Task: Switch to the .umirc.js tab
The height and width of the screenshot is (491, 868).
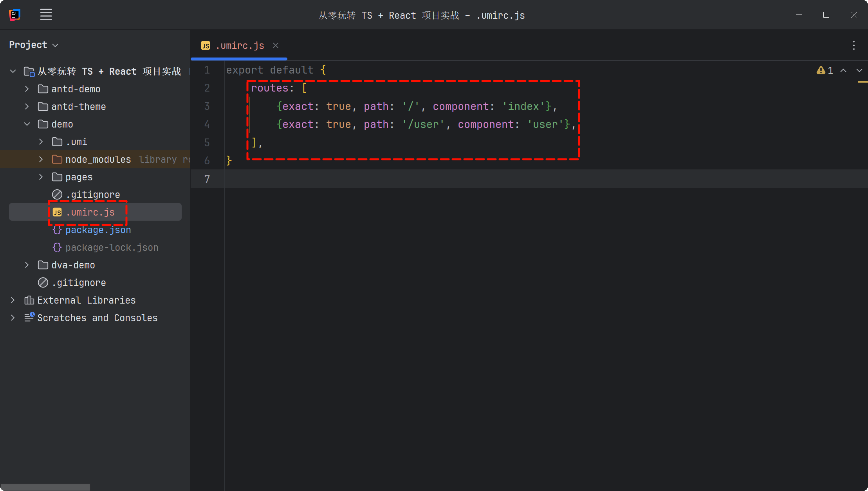Action: tap(239, 46)
